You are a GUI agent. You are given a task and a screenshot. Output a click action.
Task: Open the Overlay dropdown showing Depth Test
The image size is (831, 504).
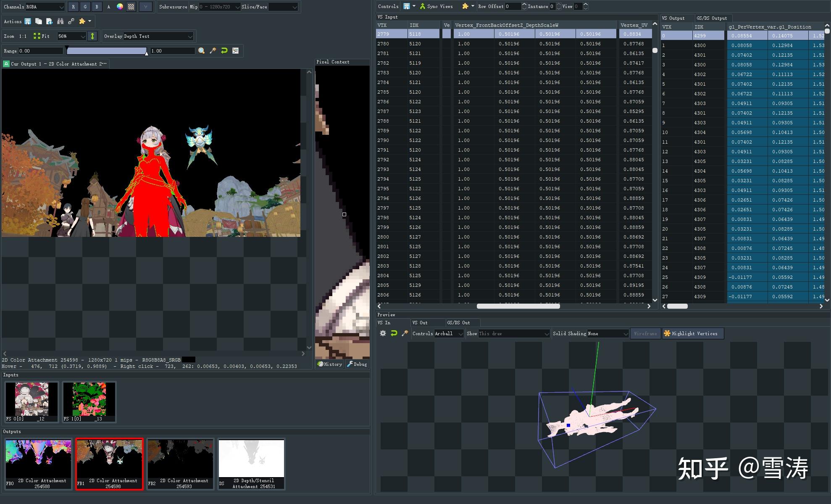[x=158, y=36]
